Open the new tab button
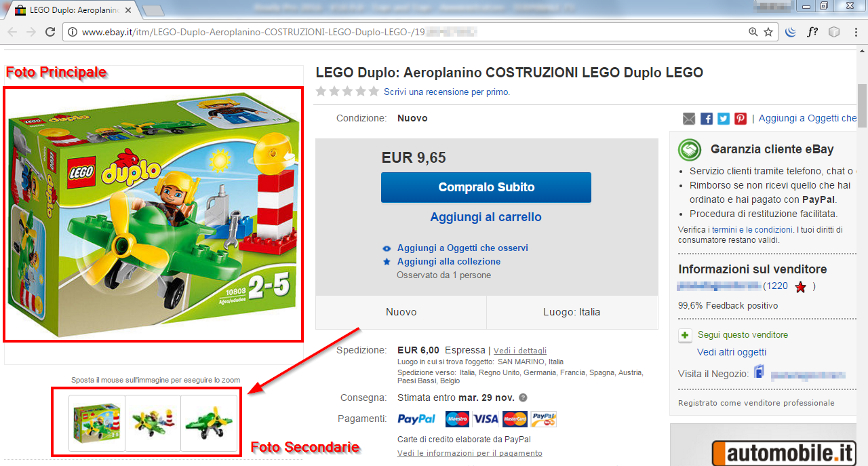The image size is (868, 466). pos(153,10)
